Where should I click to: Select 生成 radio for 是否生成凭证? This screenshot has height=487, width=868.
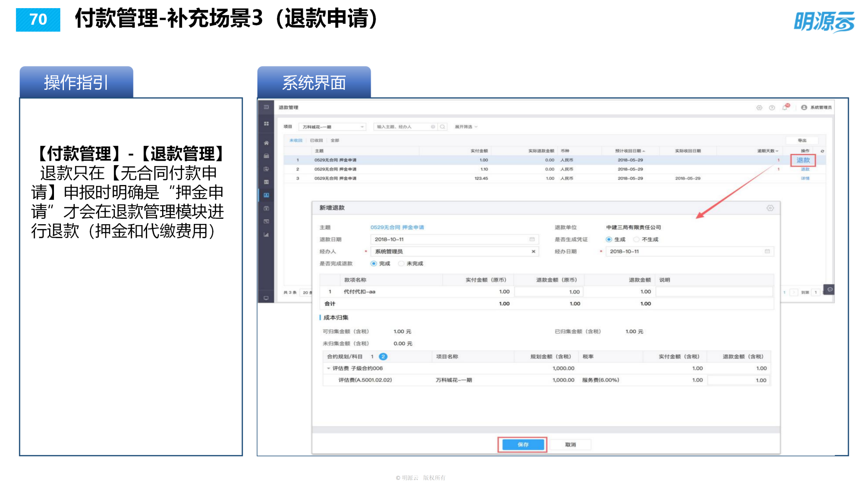[x=609, y=239]
